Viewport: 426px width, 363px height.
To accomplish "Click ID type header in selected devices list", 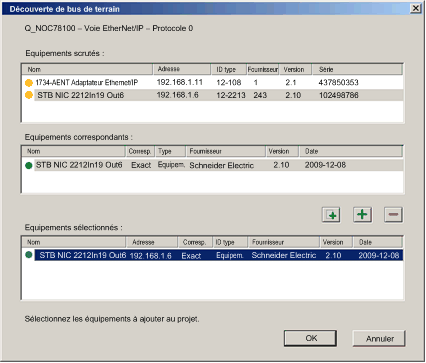I will (x=230, y=242).
